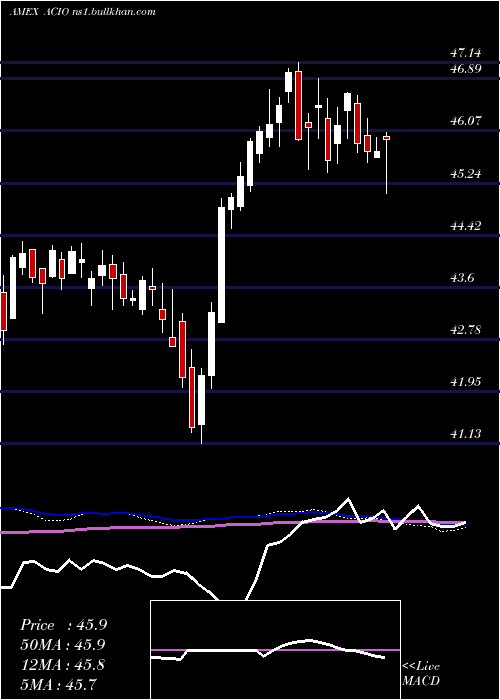
Task: Click the 45.24 price level label
Action: pyautogui.click(x=466, y=173)
